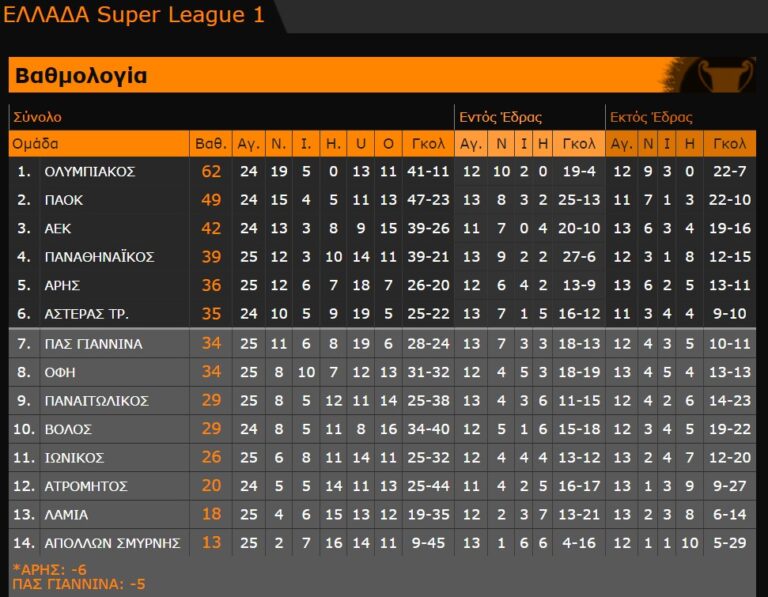Sort by the Ομάδα column header
The width and height of the screenshot is (768, 597).
36,144
